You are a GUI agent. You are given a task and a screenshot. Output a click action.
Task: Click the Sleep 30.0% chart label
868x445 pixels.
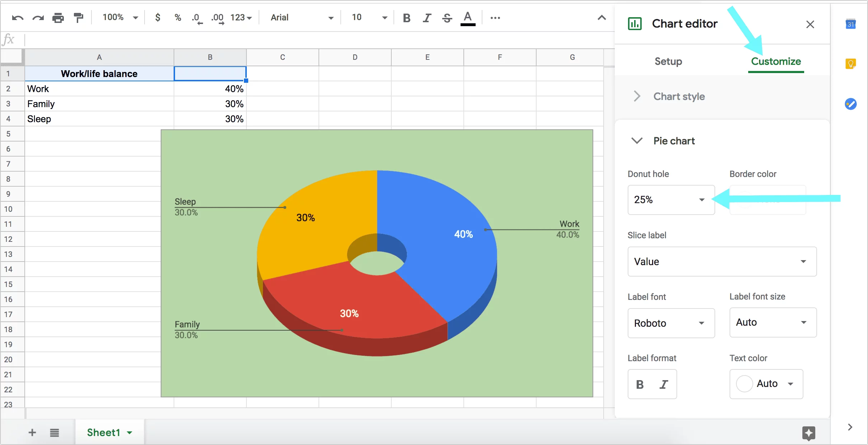tap(186, 207)
